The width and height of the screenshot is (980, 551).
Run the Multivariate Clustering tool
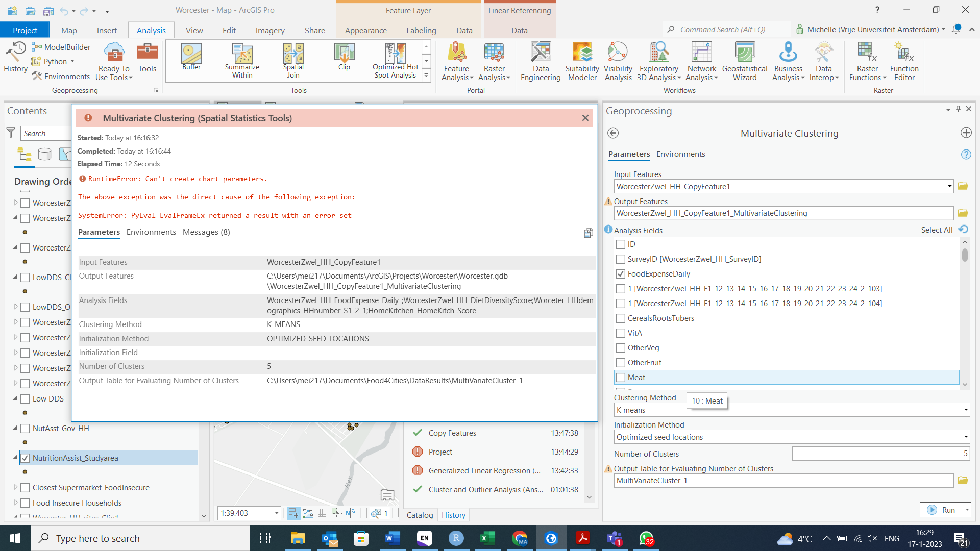click(942, 510)
